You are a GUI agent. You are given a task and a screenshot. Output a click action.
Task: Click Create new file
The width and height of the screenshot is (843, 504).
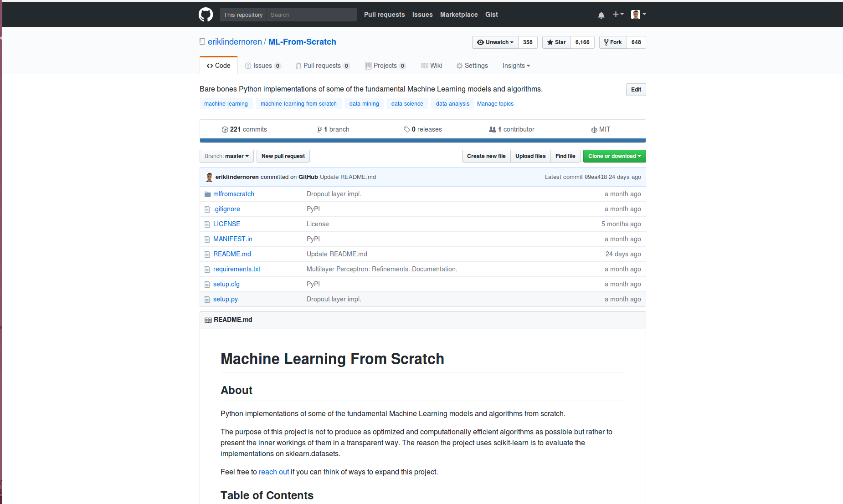(486, 156)
